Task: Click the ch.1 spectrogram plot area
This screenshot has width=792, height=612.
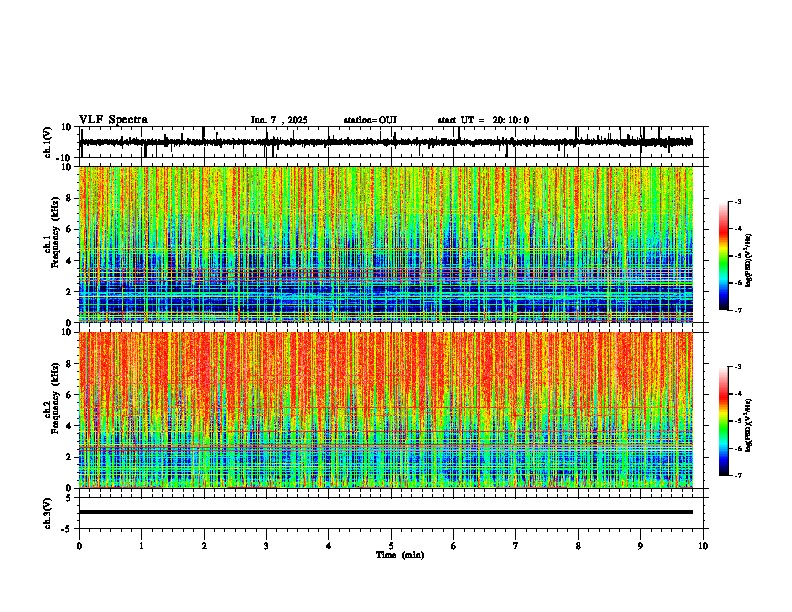Action: (386, 244)
